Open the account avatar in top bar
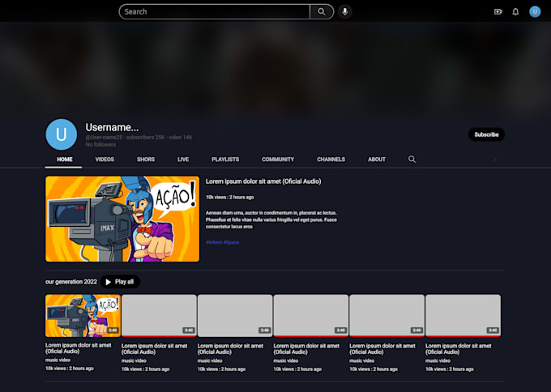This screenshot has height=392, width=551. click(x=535, y=11)
